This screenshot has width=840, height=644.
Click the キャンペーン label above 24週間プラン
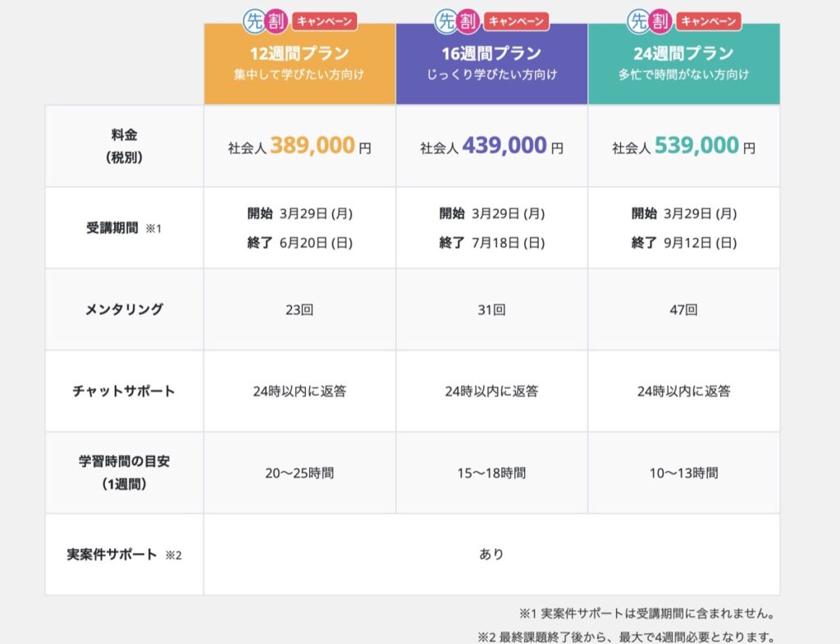click(x=709, y=21)
